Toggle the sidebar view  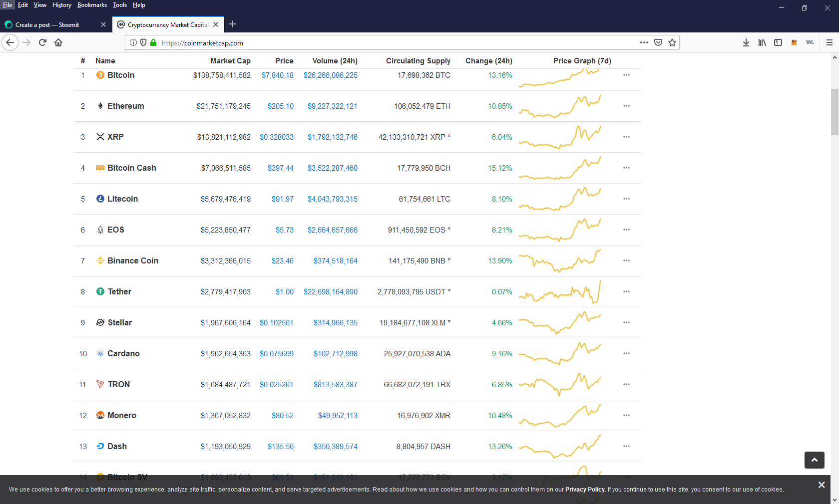click(778, 42)
